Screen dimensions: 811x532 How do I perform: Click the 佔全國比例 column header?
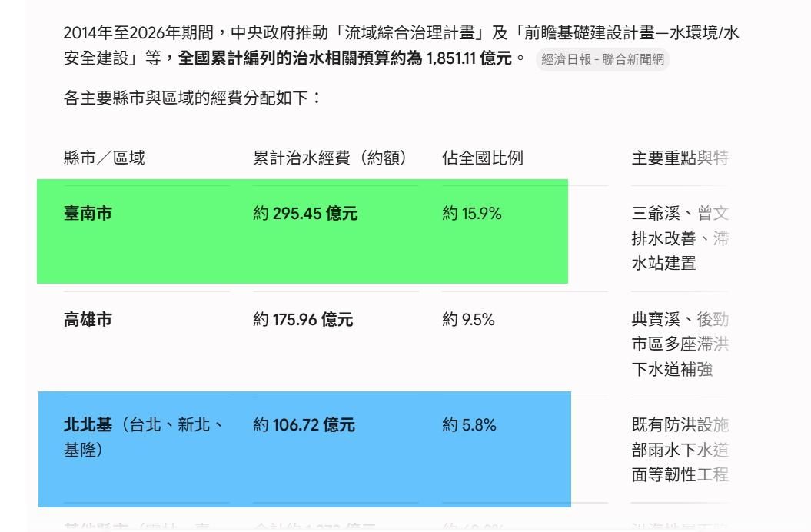[x=483, y=158]
